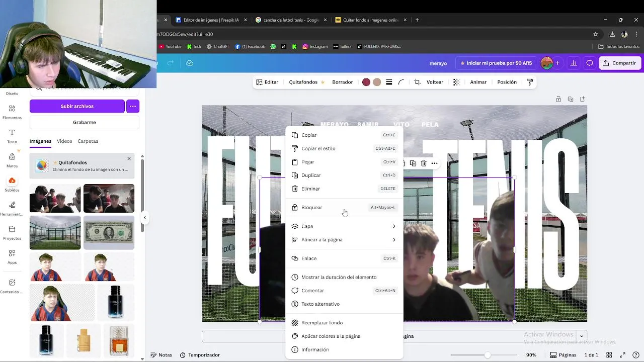Image resolution: width=644 pixels, height=362 pixels.
Task: Open more options on floating element toolbar
Action: click(x=434, y=163)
